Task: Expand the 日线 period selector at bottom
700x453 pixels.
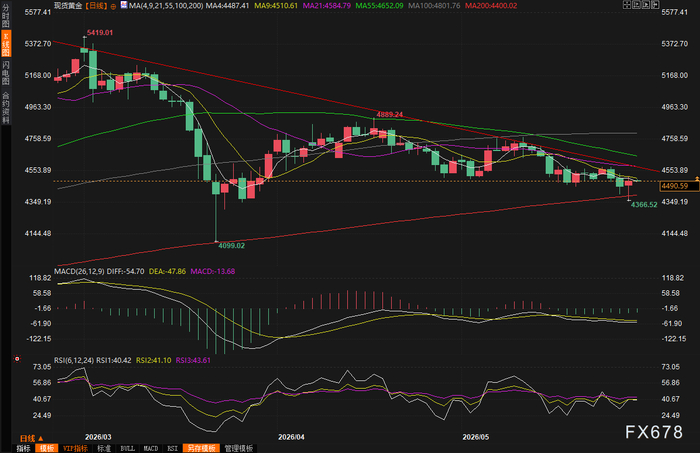Action: click(x=31, y=439)
